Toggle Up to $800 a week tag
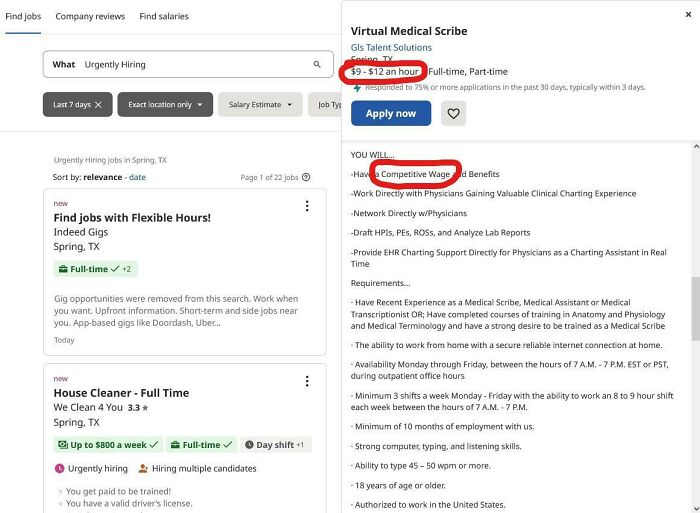The height and width of the screenshot is (513, 700). point(106,444)
